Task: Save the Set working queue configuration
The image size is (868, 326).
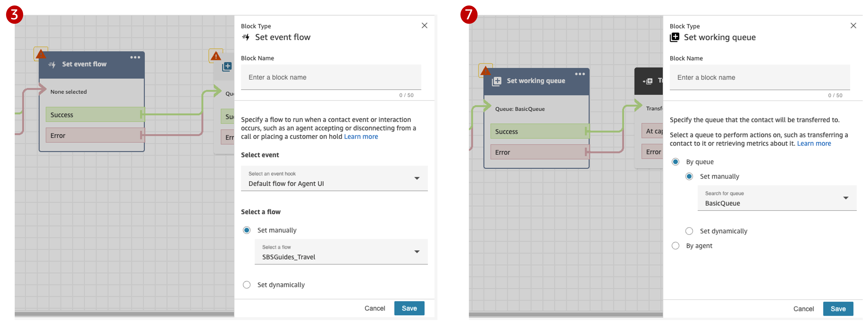Action: pos(838,309)
